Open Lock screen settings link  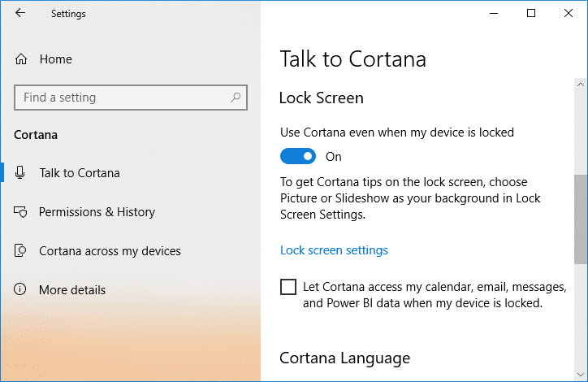[x=334, y=250]
